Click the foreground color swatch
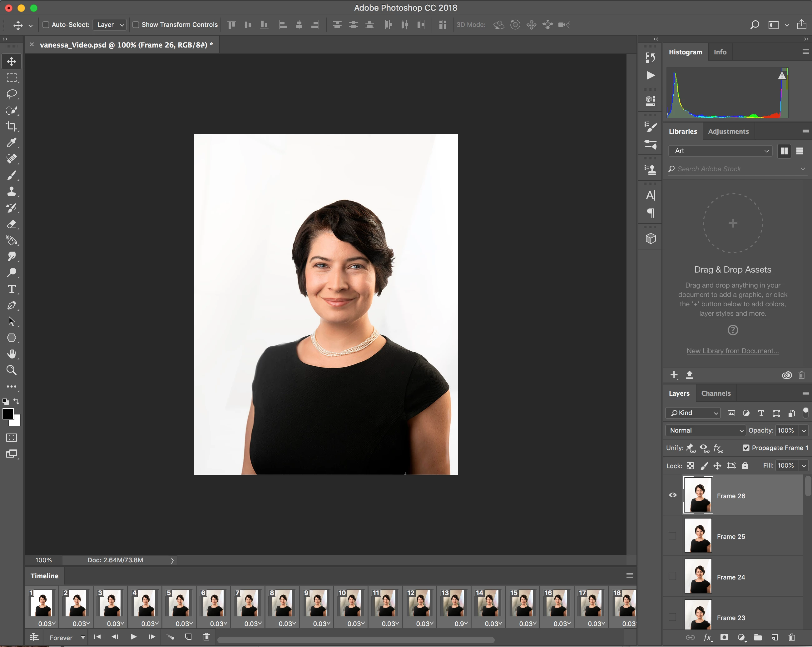The image size is (812, 647). tap(7, 414)
